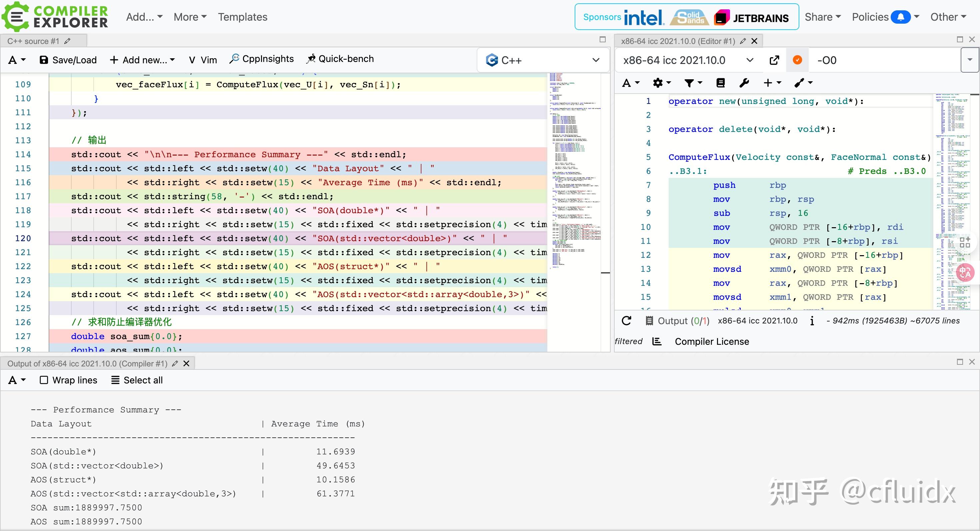This screenshot has height=531, width=980.
Task: Show compiler info icon beside version
Action: click(812, 321)
